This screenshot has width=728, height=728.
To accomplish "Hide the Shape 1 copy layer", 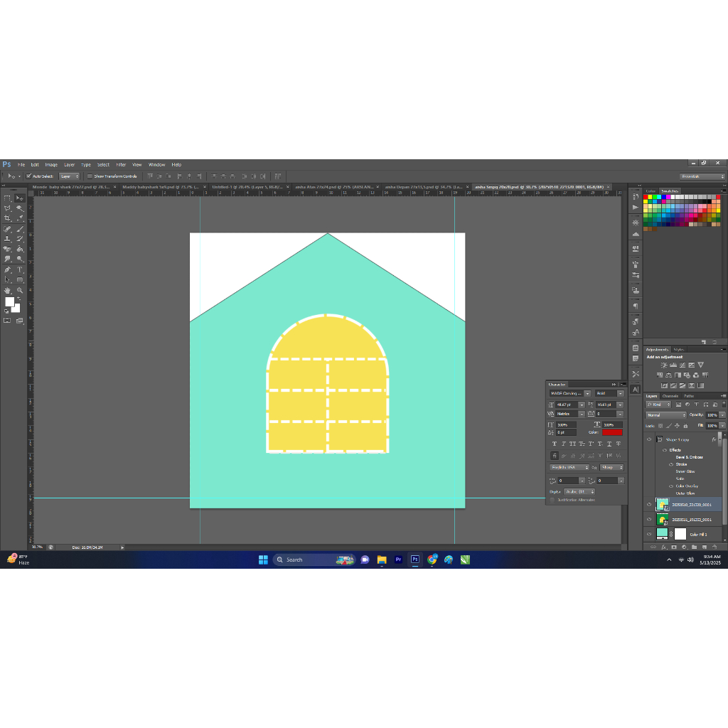I will pos(649,439).
